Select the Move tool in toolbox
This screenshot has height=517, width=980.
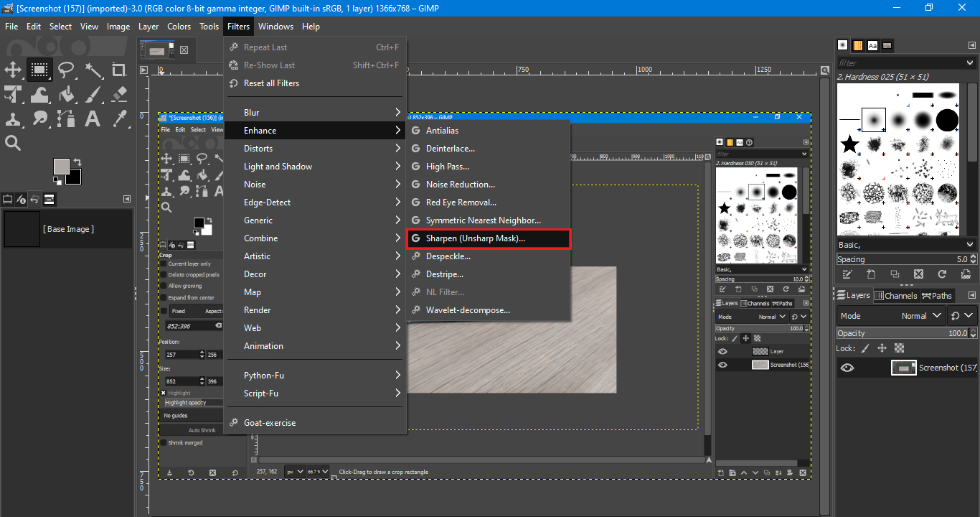coord(13,70)
